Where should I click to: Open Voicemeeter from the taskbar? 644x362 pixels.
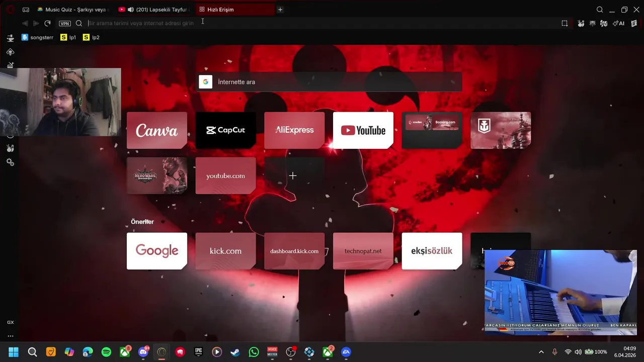click(272, 352)
